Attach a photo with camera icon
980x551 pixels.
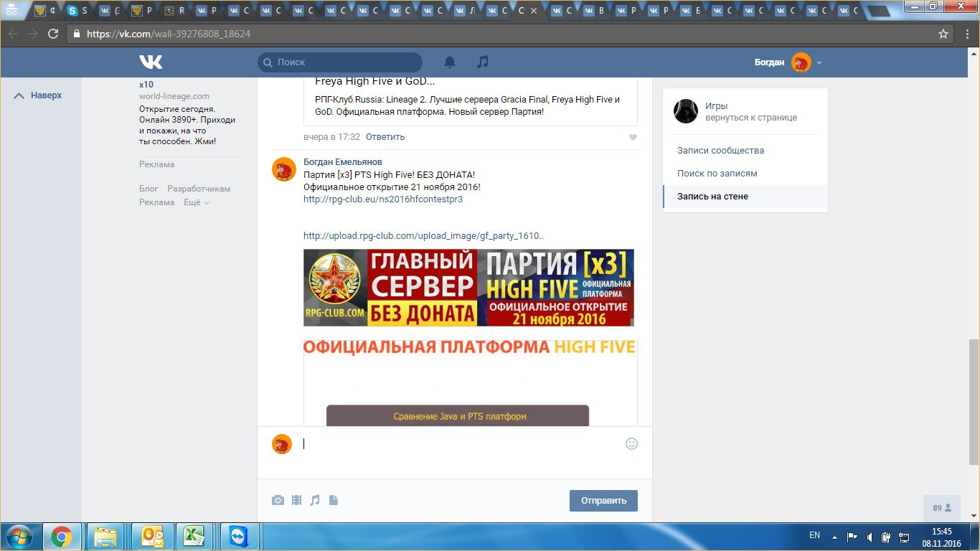[x=278, y=501]
